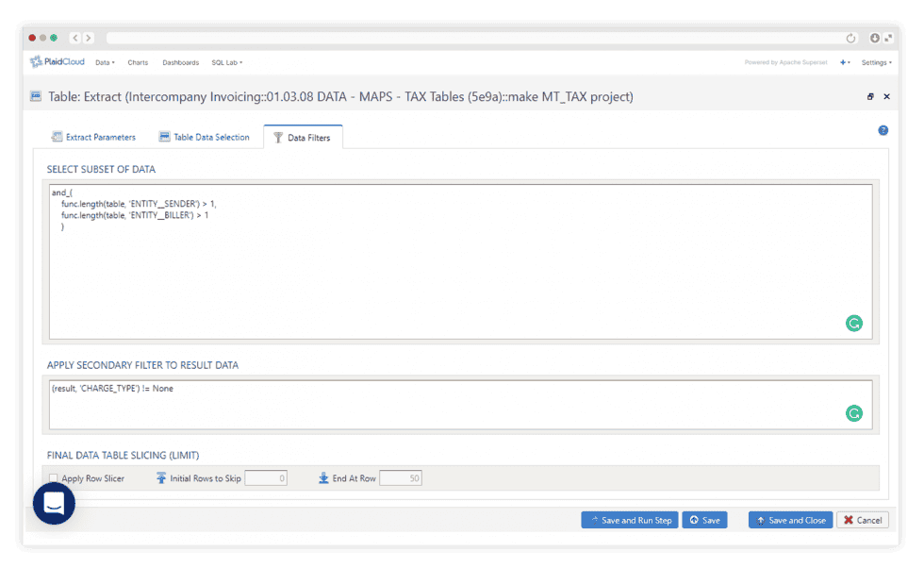
Task: Click the Initial Rows to Skip arrow icon
Action: tap(161, 477)
